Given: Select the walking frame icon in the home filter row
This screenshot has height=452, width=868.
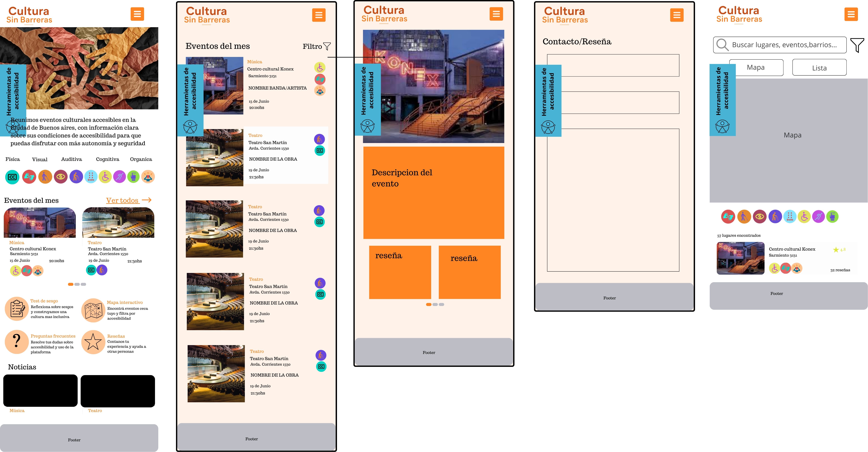Looking at the screenshot, I should point(76,176).
